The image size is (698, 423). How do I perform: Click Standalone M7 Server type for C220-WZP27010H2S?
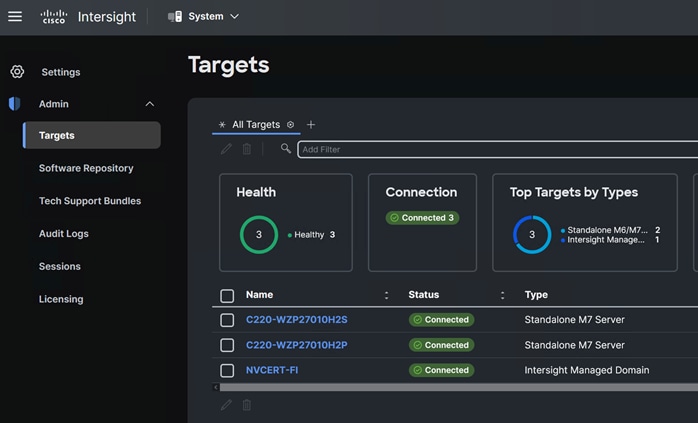point(574,320)
